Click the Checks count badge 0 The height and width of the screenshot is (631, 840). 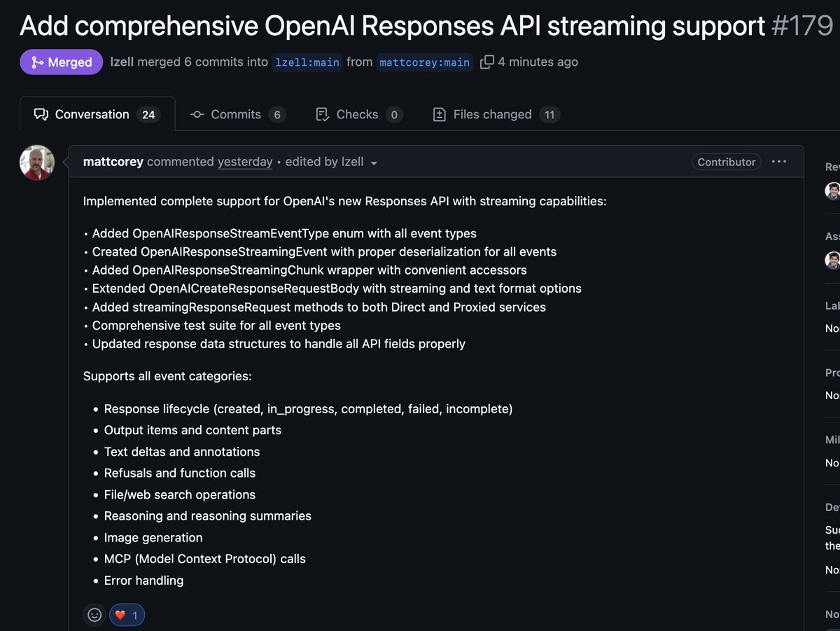click(x=394, y=115)
